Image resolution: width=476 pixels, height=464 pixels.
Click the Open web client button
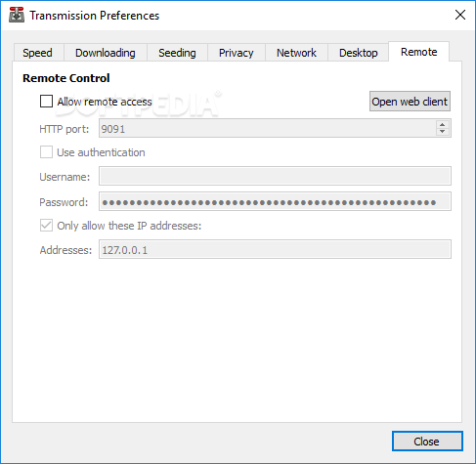click(410, 102)
